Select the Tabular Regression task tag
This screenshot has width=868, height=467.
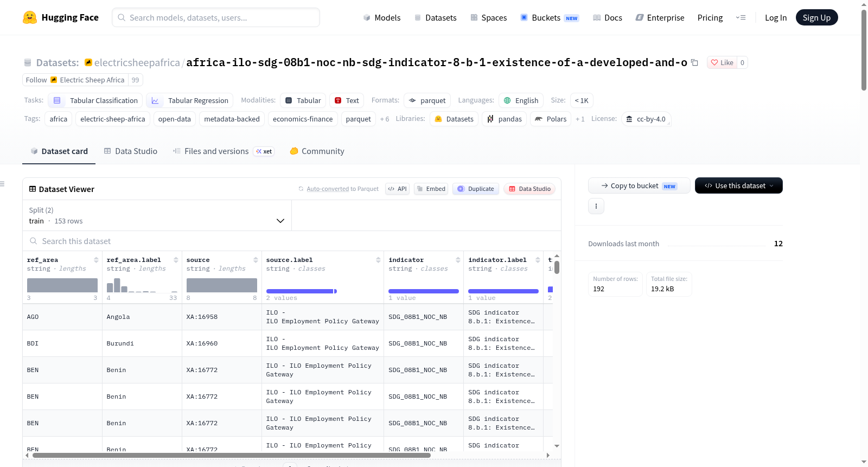(x=190, y=100)
